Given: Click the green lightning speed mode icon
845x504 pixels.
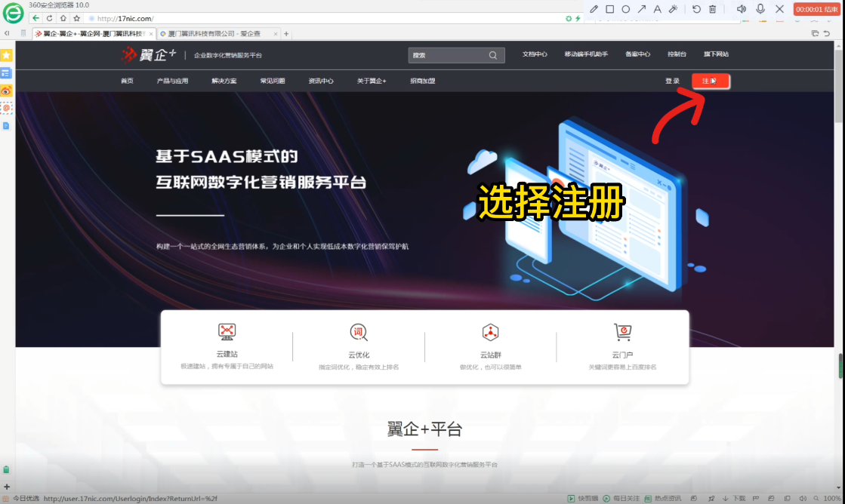Looking at the screenshot, I should click(x=578, y=18).
